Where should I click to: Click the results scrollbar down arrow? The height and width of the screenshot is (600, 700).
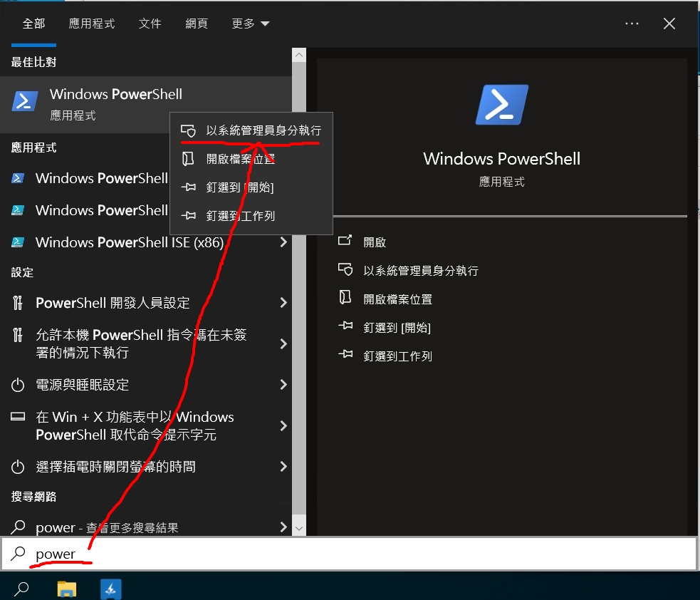point(299,529)
